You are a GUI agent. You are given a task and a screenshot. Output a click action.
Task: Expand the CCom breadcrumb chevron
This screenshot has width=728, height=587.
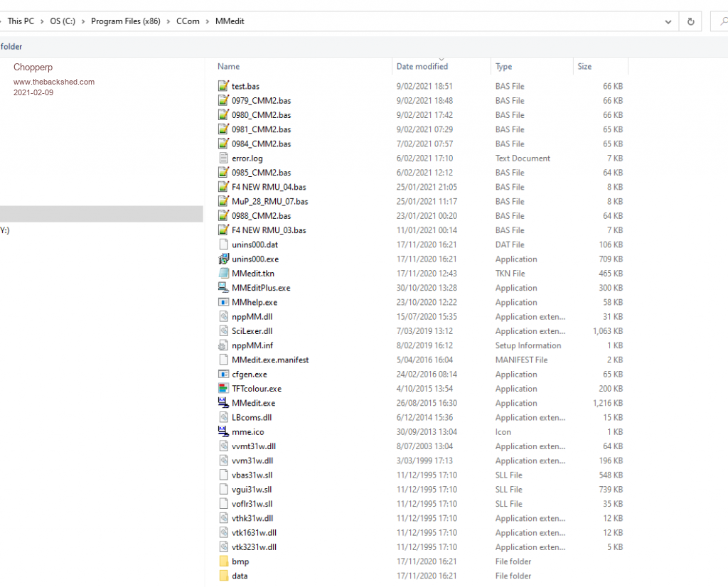[208, 22]
